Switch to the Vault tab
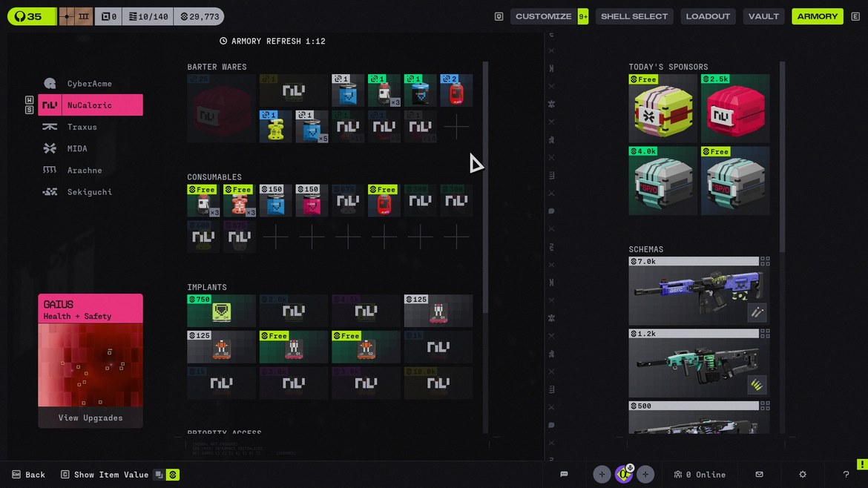This screenshot has width=868, height=488. point(763,16)
